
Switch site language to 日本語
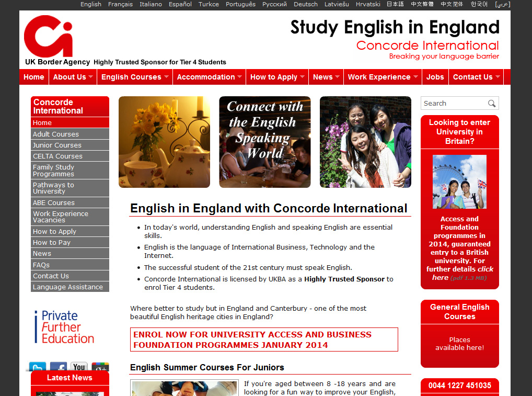click(x=395, y=4)
